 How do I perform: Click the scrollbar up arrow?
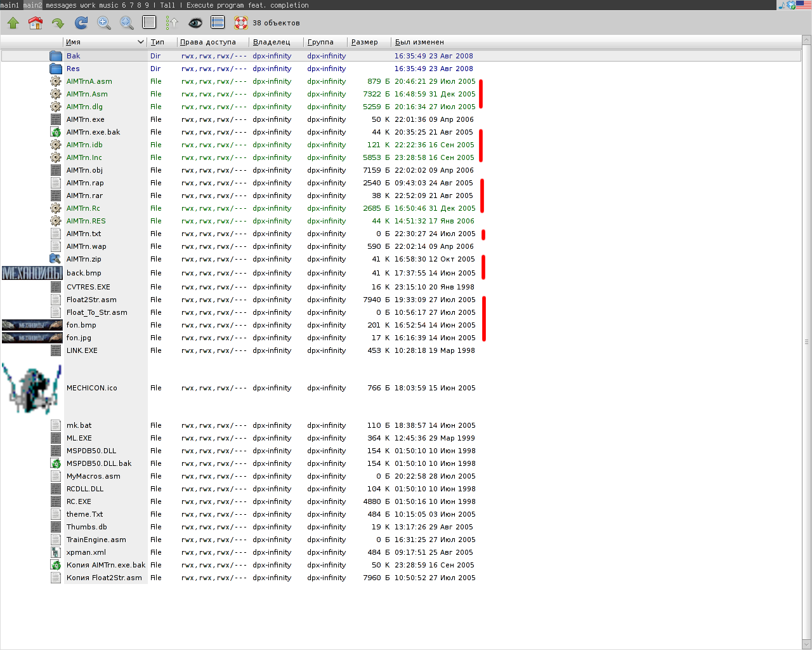click(807, 40)
